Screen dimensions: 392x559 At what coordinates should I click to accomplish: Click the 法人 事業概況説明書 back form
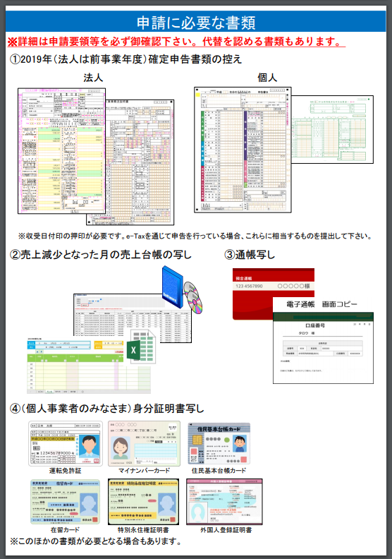click(140, 164)
